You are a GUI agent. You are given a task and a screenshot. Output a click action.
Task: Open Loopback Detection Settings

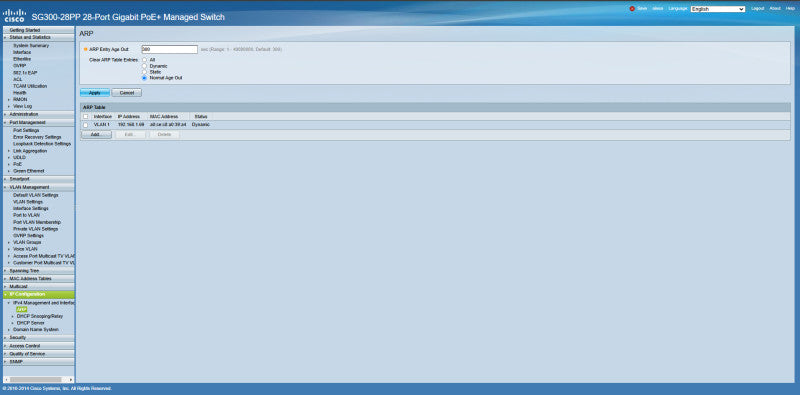[x=42, y=144]
